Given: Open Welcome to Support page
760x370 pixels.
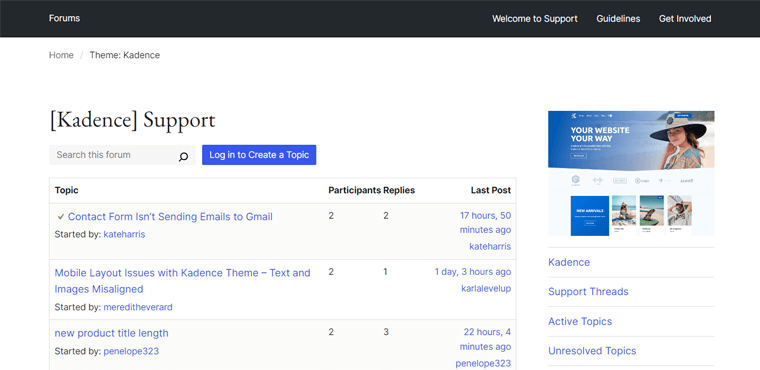Looking at the screenshot, I should pyautogui.click(x=535, y=19).
